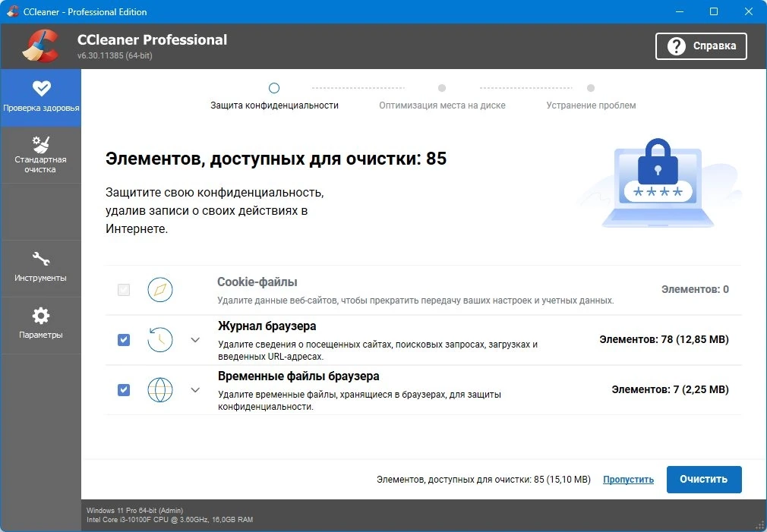Uncheck the Журнал браузера checkbox
This screenshot has width=767, height=532.
[x=124, y=339]
